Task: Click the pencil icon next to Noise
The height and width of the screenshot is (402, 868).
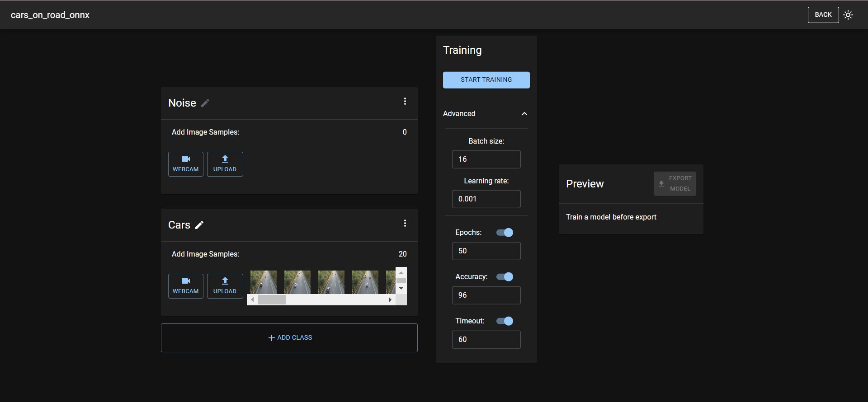Action: [205, 103]
